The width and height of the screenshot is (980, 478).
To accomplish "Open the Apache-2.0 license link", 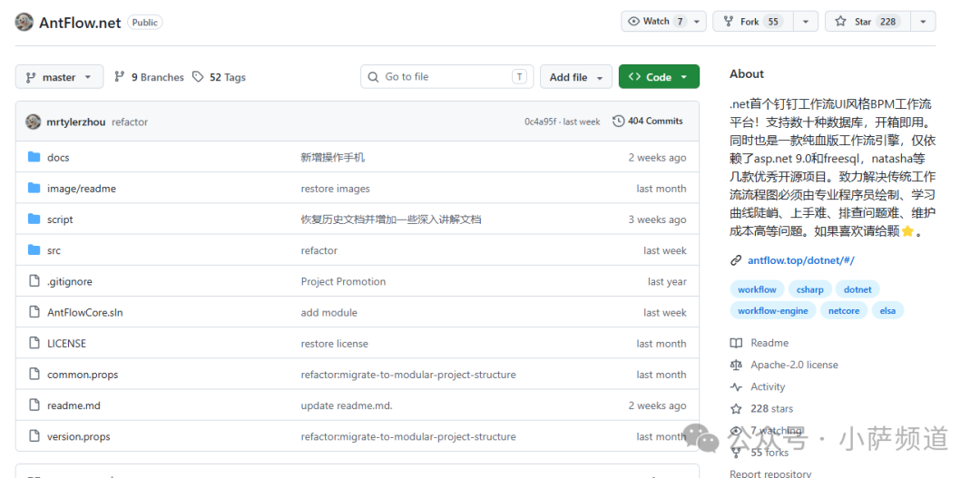I will [x=794, y=365].
